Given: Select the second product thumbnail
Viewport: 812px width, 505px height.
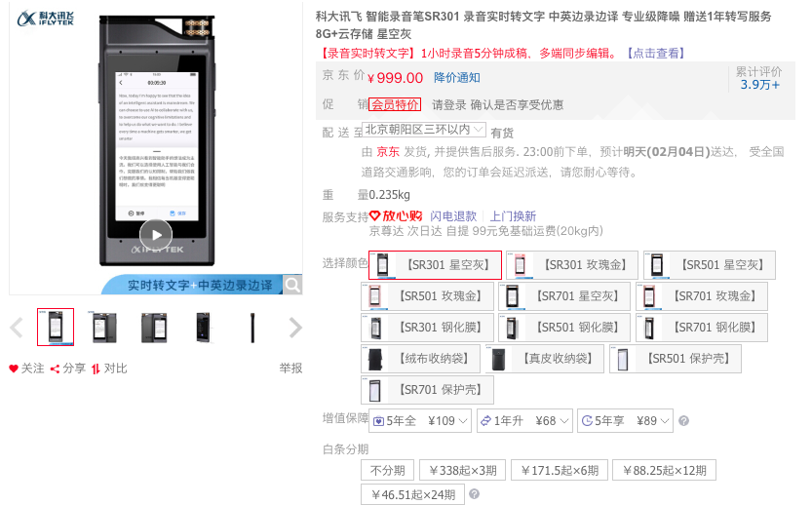Looking at the screenshot, I should [104, 328].
